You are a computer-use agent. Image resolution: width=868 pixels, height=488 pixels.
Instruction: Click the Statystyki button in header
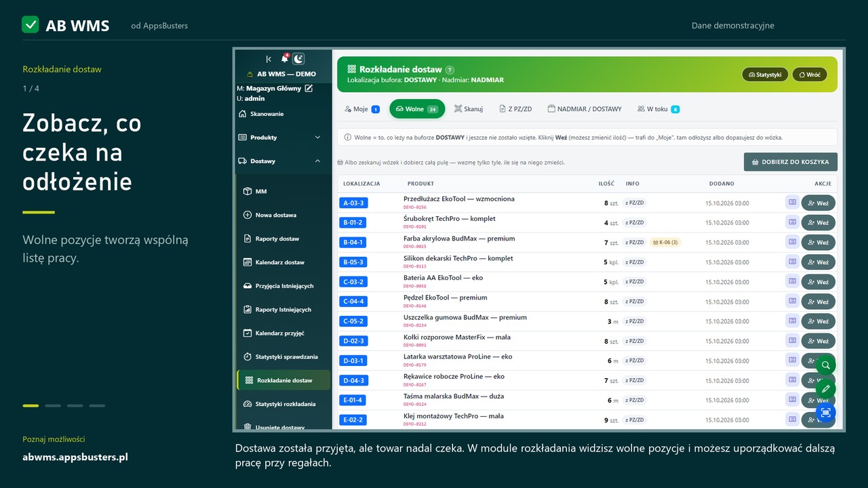pos(765,75)
